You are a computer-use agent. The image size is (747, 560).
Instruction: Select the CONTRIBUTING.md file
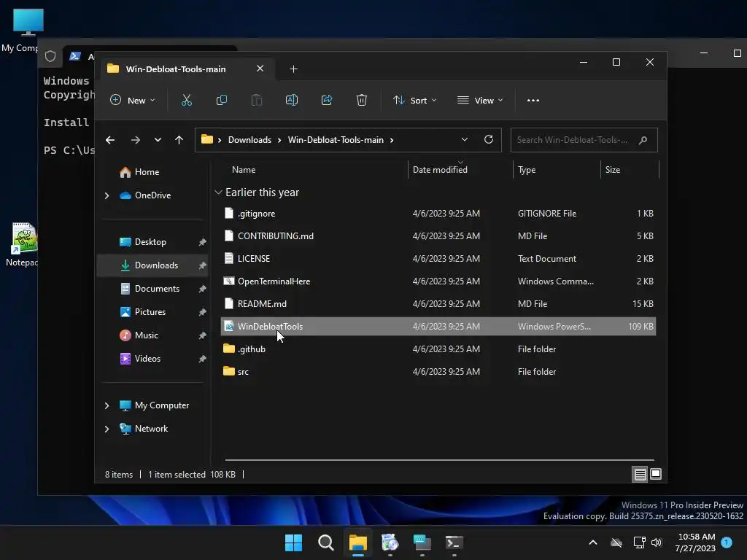438,236
